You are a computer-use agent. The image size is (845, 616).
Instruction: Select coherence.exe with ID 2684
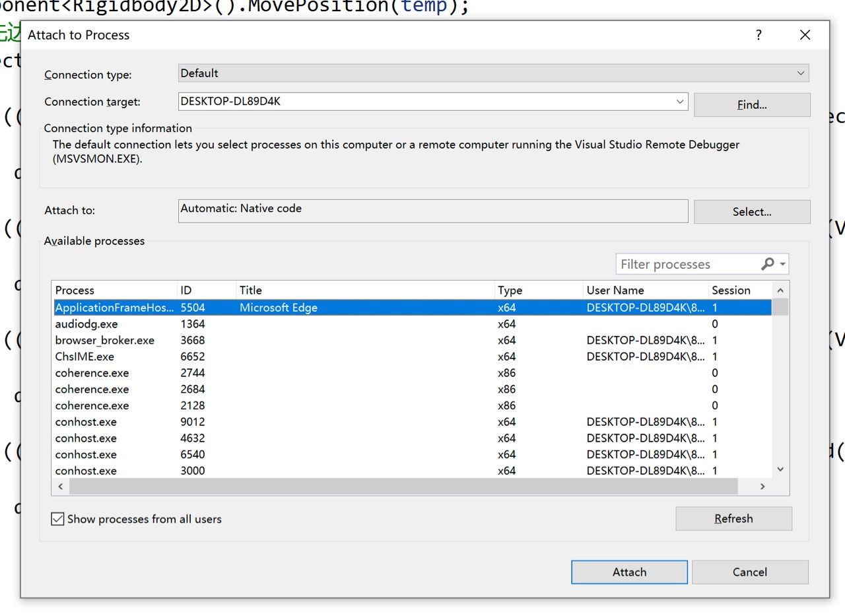point(412,390)
